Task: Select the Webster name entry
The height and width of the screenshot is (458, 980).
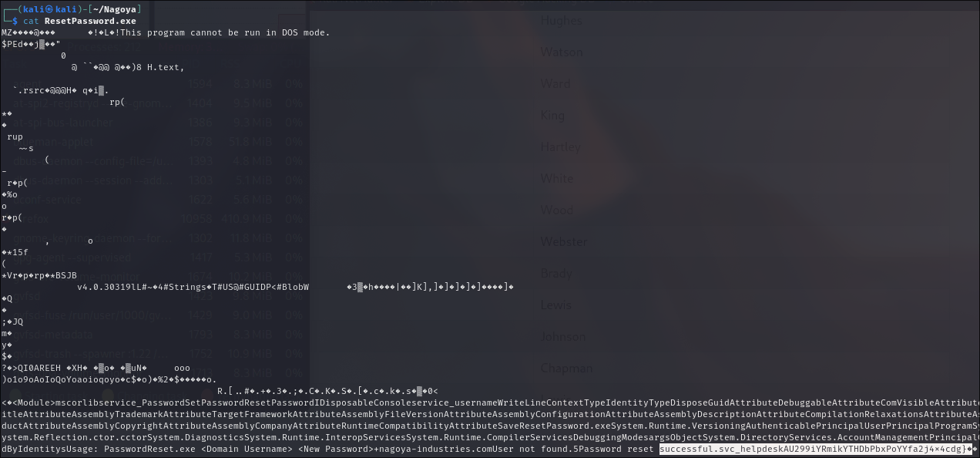Action: [x=564, y=241]
